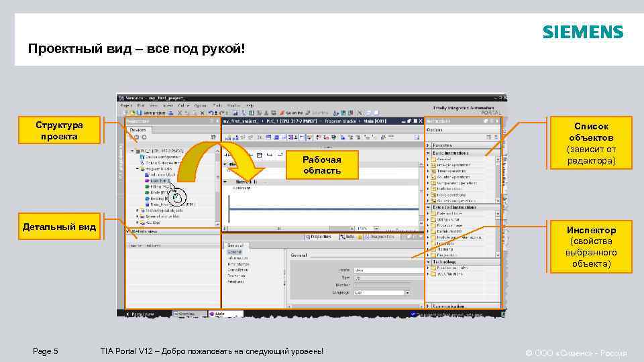644x362 pixels.
Task: Select the Main [OB1] block in tree
Action: (x=158, y=180)
